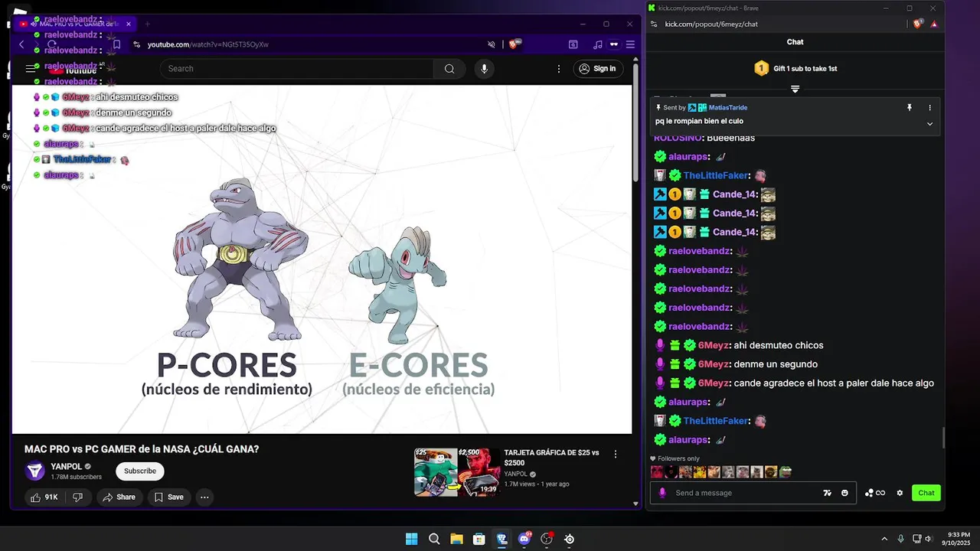Open the Brave playlist music note icon
The height and width of the screenshot is (551, 980).
click(x=598, y=44)
